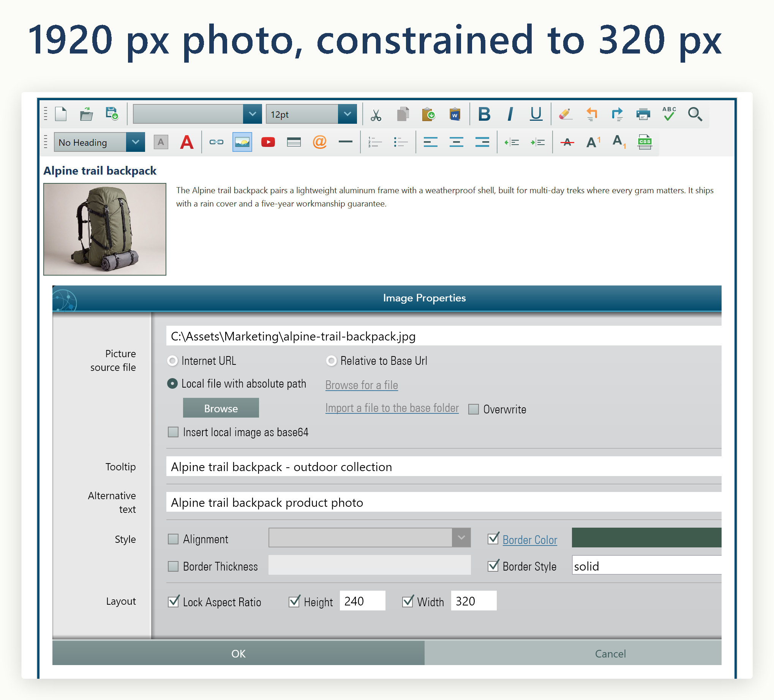This screenshot has height=700, width=774.
Task: Click the Browse button
Action: click(221, 408)
